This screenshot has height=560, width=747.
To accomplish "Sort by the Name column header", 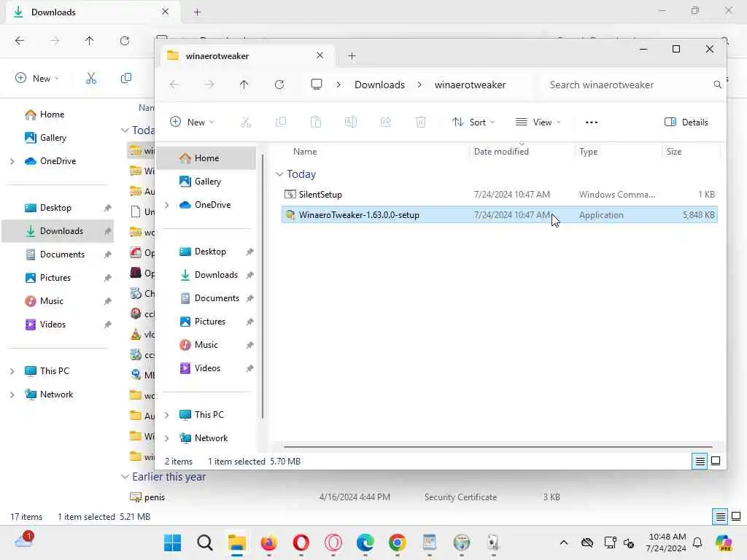I will pyautogui.click(x=305, y=152).
